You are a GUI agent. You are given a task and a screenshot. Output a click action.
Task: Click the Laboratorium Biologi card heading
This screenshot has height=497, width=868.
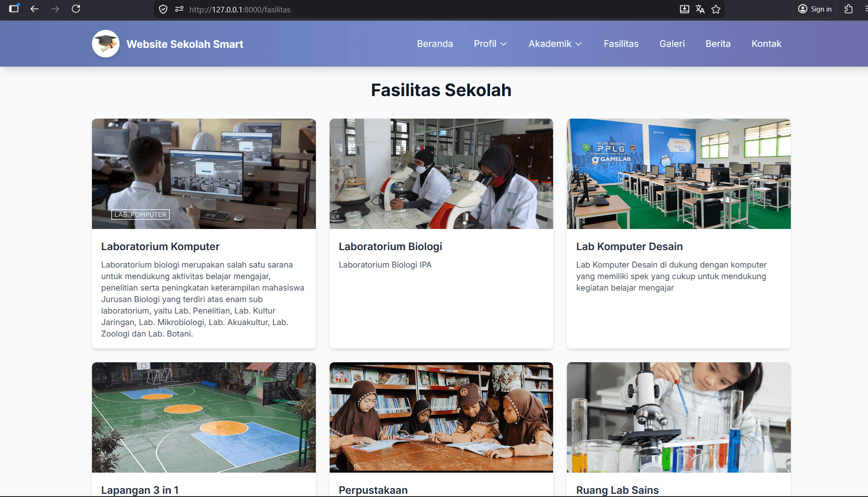390,246
